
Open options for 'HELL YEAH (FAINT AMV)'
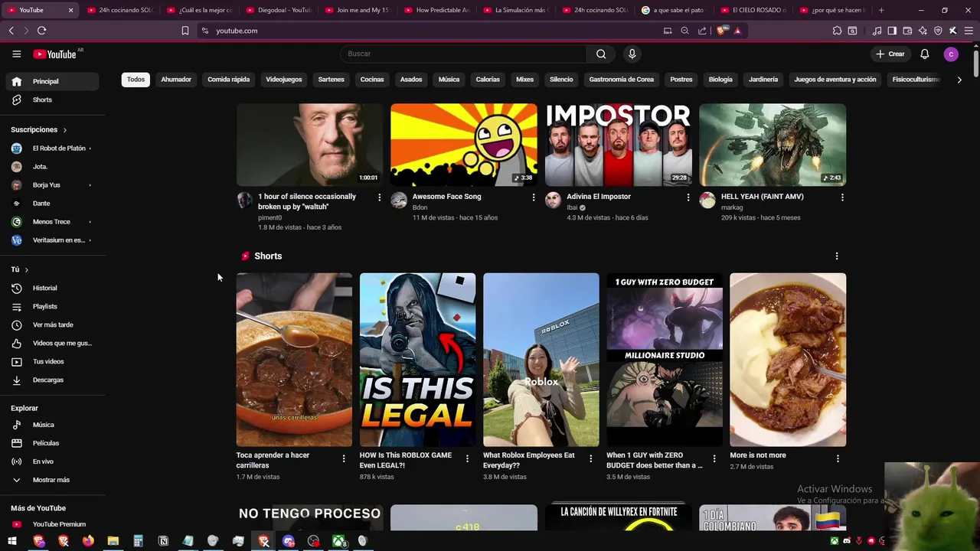(842, 197)
